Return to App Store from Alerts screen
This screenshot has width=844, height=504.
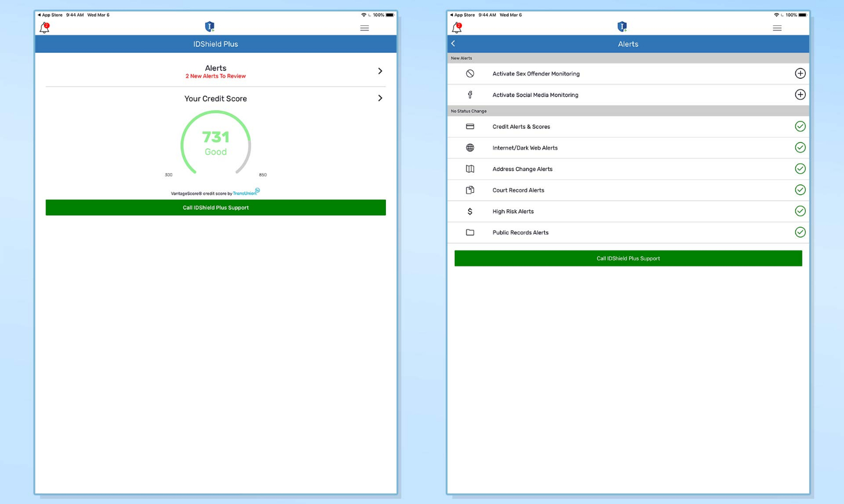pyautogui.click(x=463, y=15)
